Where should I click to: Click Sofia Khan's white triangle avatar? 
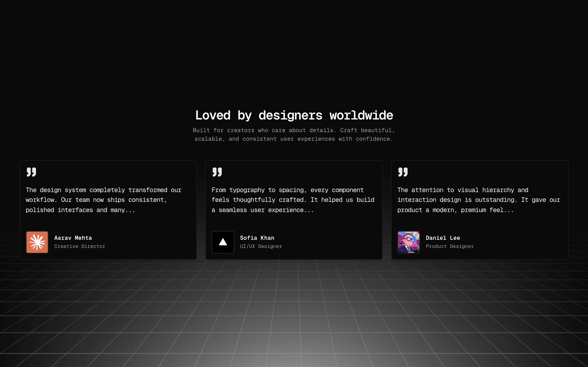223,242
